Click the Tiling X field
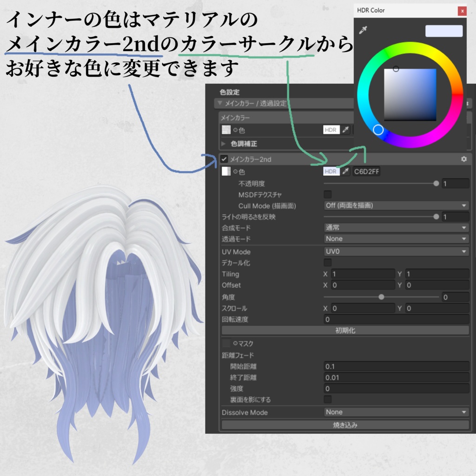 click(363, 274)
